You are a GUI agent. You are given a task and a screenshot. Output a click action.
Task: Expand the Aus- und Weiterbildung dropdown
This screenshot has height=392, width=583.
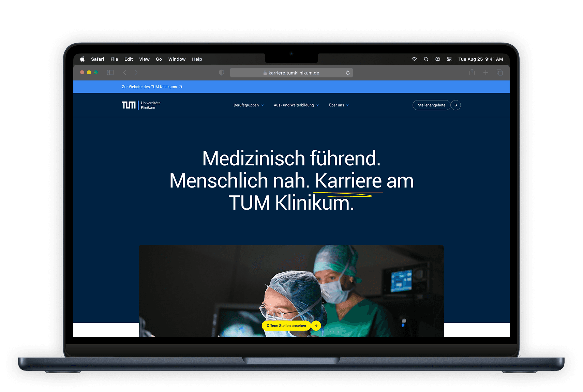click(x=296, y=105)
